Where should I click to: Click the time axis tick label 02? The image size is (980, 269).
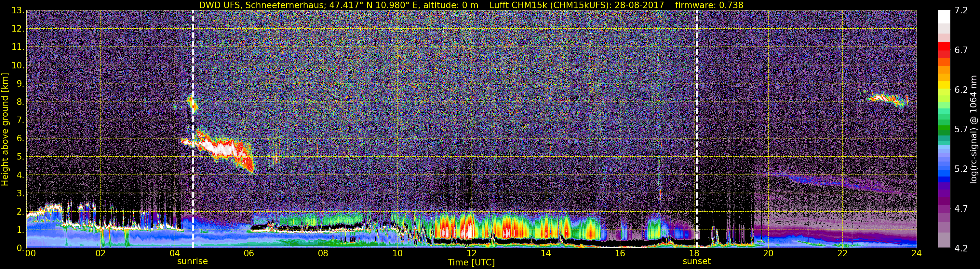pyautogui.click(x=101, y=254)
